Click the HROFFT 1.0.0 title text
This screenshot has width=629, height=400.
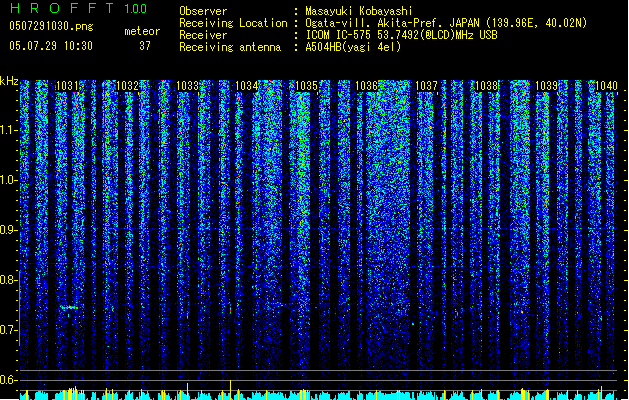[x=78, y=8]
